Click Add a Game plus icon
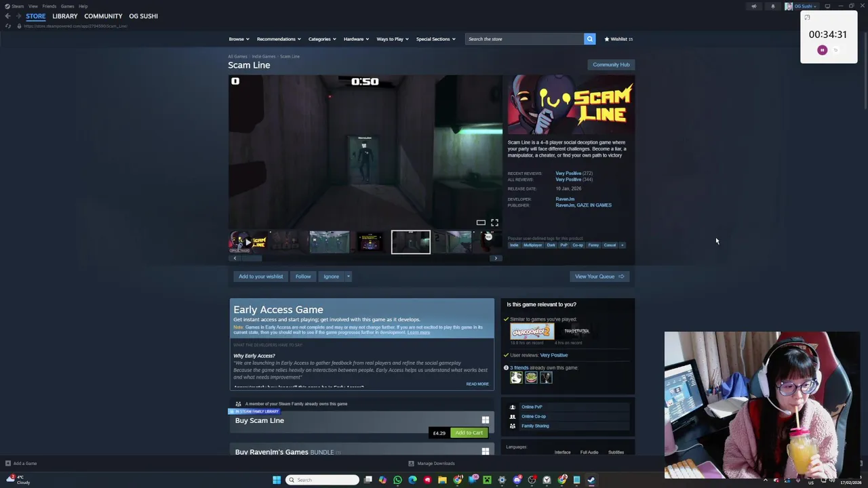The image size is (868, 488). coord(7,464)
